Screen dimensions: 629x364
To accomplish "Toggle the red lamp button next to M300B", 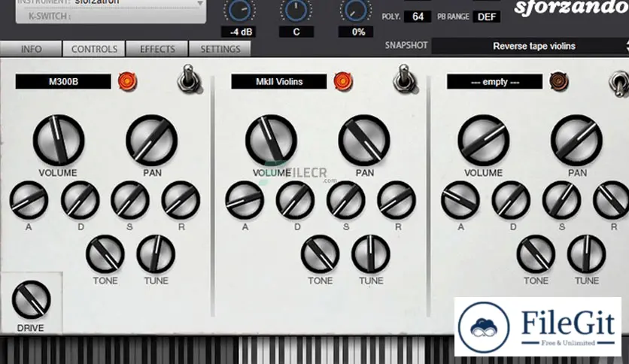I will (128, 81).
